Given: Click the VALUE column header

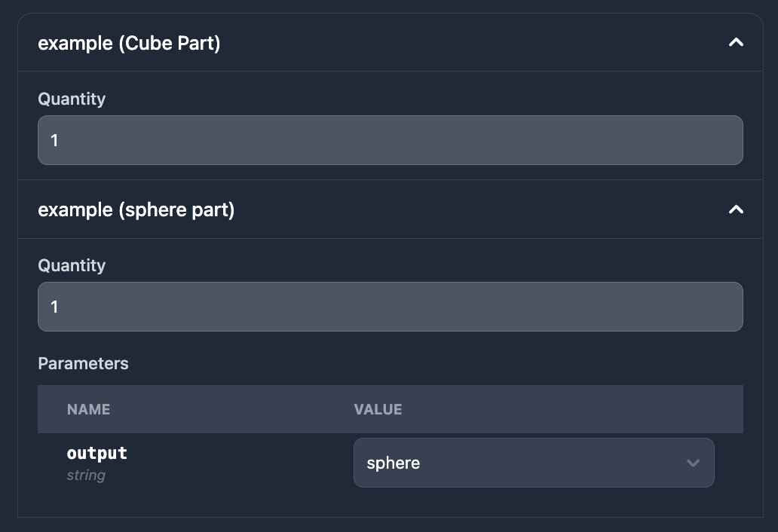Looking at the screenshot, I should [x=378, y=409].
